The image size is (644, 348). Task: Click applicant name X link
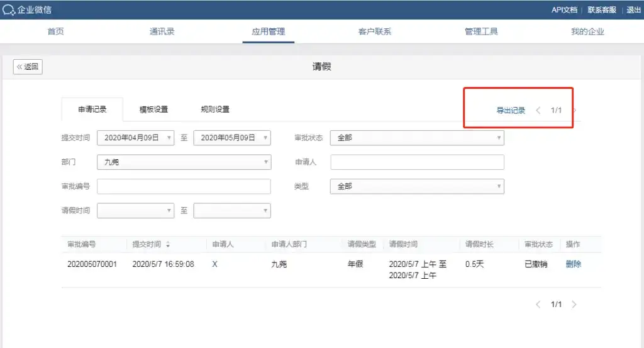click(x=215, y=264)
